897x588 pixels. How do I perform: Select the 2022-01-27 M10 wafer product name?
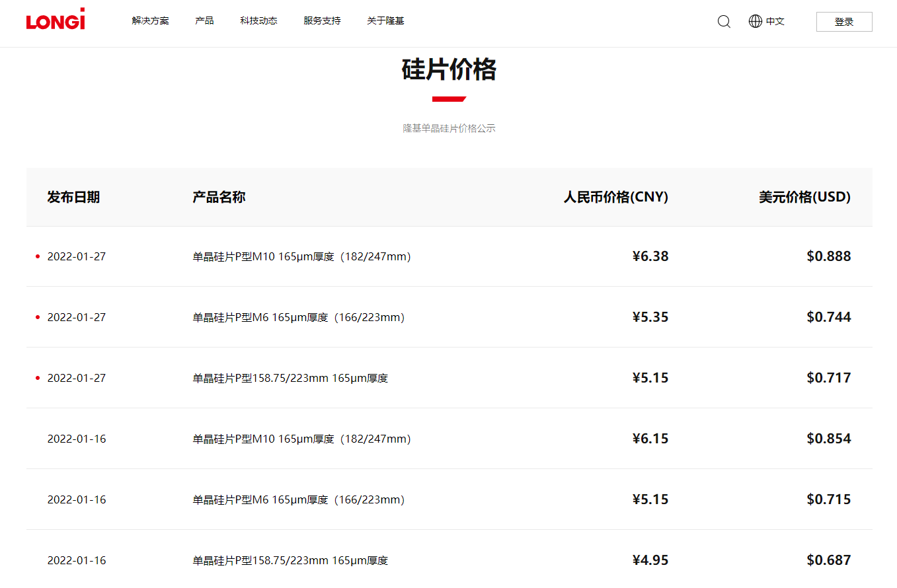(301, 256)
